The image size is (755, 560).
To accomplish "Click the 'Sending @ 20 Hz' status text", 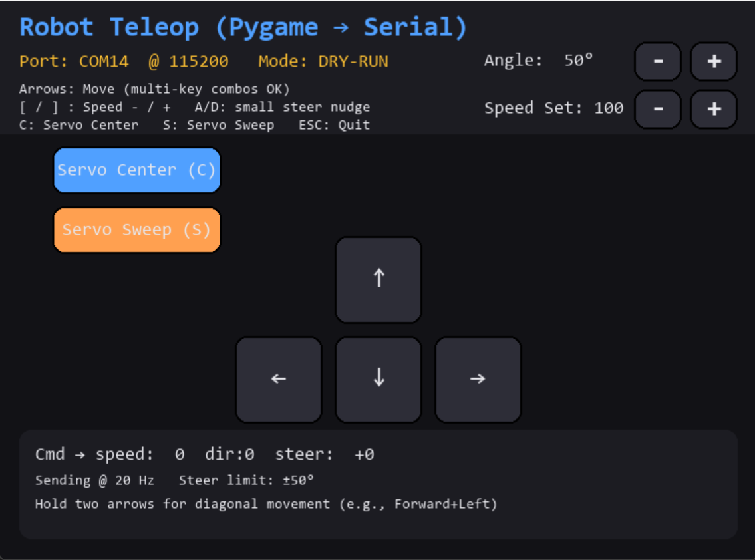I will [94, 480].
